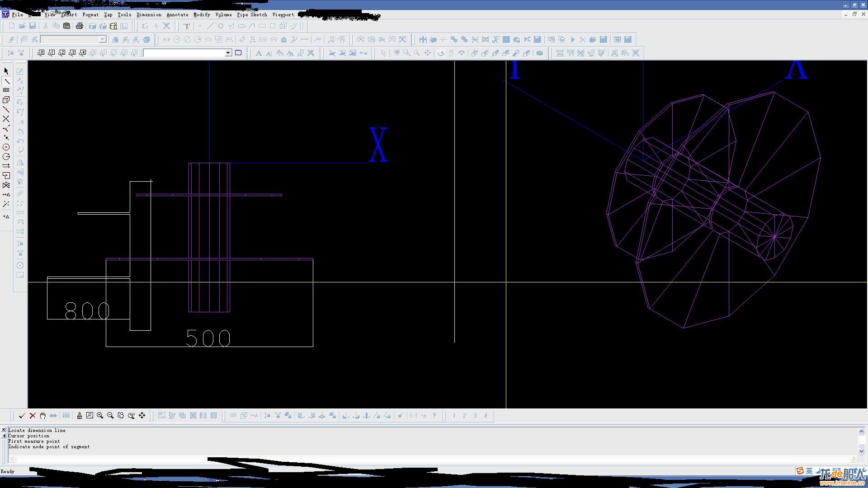868x488 pixels.
Task: Expand the wide dropdown in third toolbar
Action: tap(228, 53)
